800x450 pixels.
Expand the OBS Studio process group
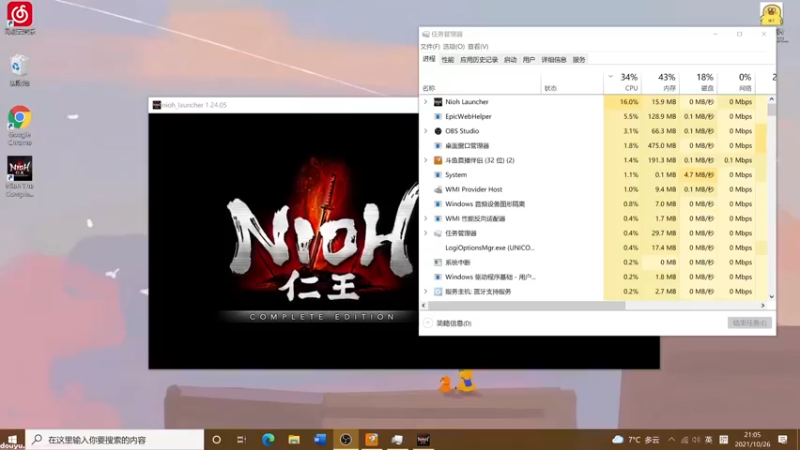(x=426, y=131)
